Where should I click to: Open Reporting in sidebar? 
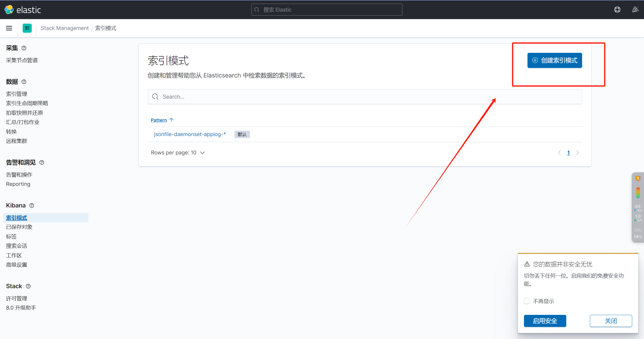18,184
